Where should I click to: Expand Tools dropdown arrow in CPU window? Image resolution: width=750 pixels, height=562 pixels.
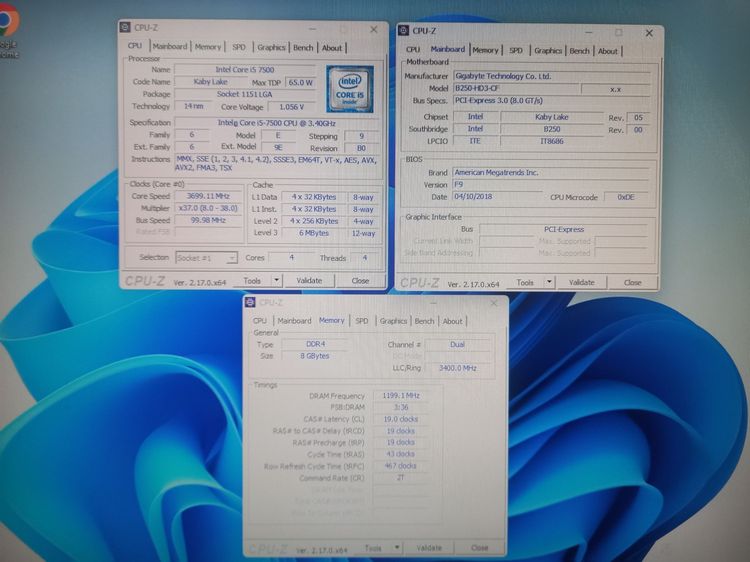[276, 280]
